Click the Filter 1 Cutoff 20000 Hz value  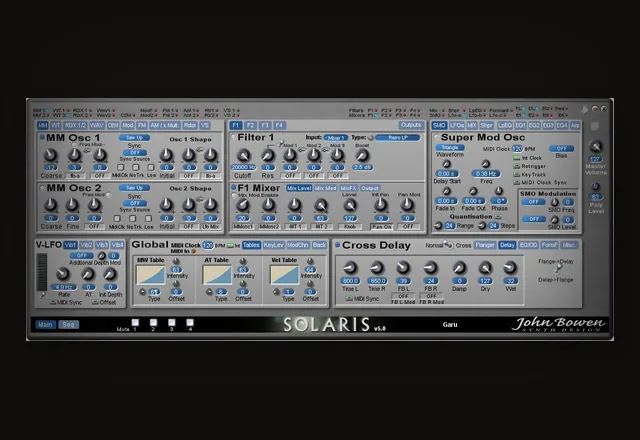(x=244, y=167)
